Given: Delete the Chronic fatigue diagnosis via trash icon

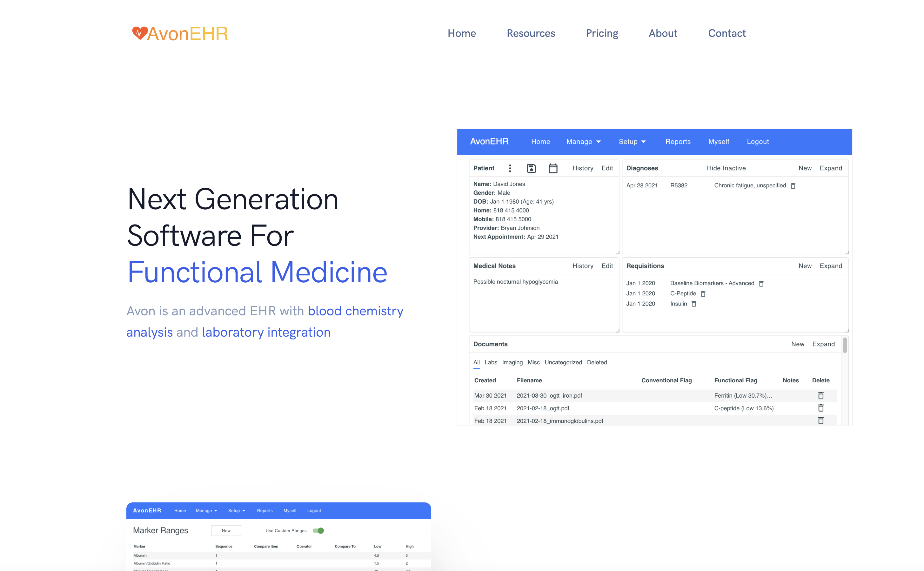Looking at the screenshot, I should 793,186.
